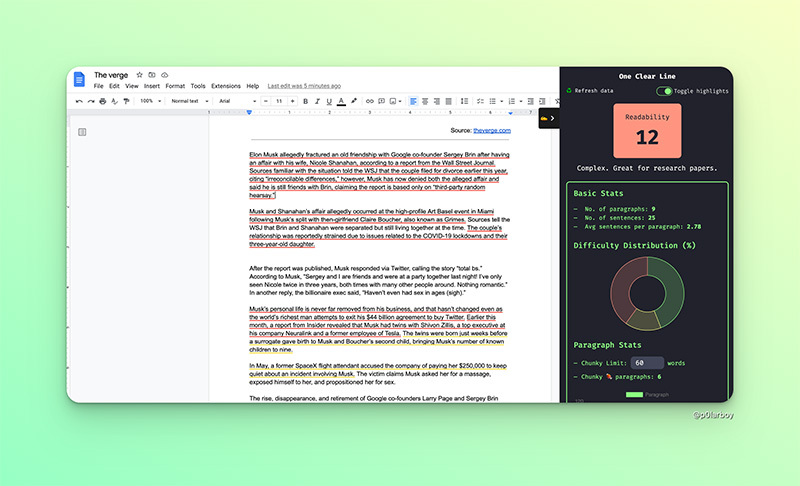This screenshot has width=800, height=486.
Task: Open the highlight color marker tool
Action: click(x=353, y=101)
